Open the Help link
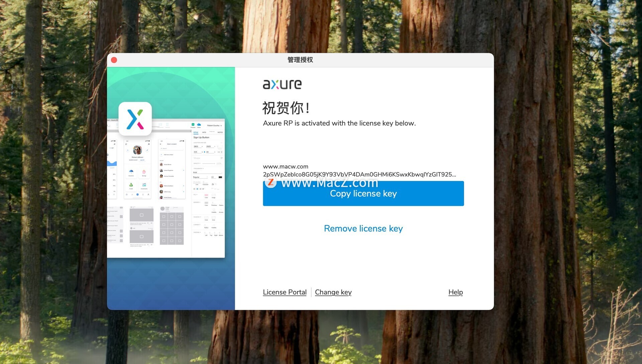 click(x=455, y=292)
